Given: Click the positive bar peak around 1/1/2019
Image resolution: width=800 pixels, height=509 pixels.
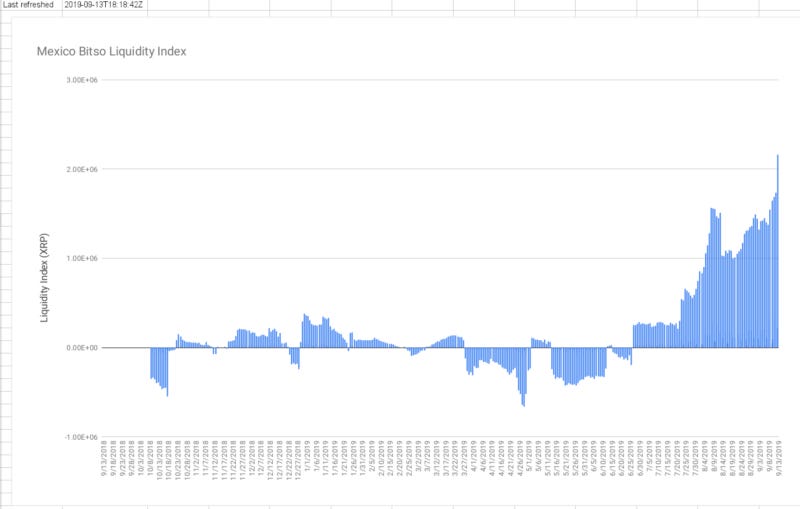Looking at the screenshot, I should (x=305, y=331).
